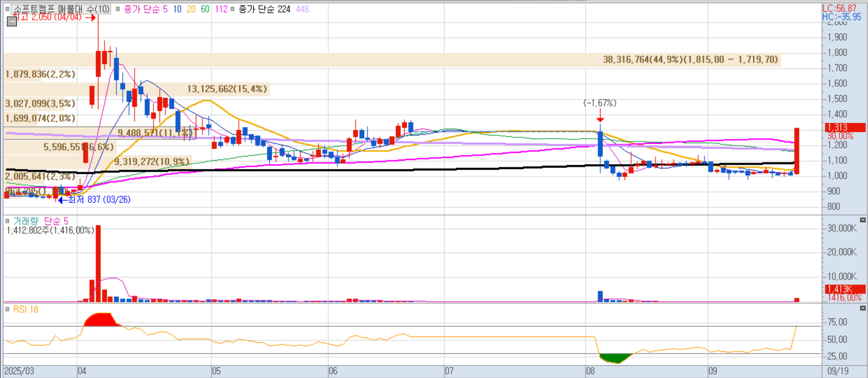Click the 9,488,571(11.1%) volume profile label
The image size is (868, 378).
point(155,133)
